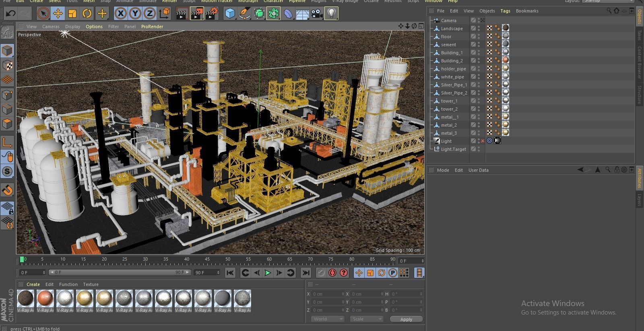This screenshot has height=331, width=644.
Task: Toggle layer checkbox for metal_3 row
Action: click(x=473, y=133)
